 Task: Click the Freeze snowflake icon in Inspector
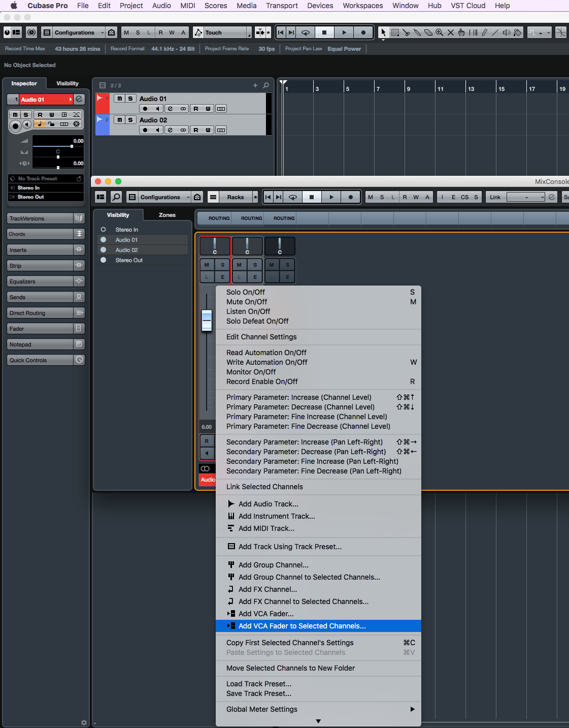tap(76, 124)
